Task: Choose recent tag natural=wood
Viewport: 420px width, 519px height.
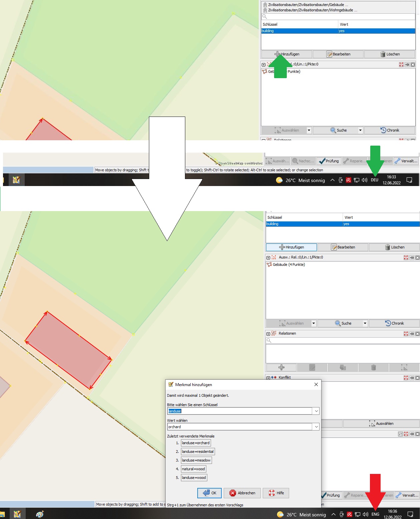Action: (194, 469)
